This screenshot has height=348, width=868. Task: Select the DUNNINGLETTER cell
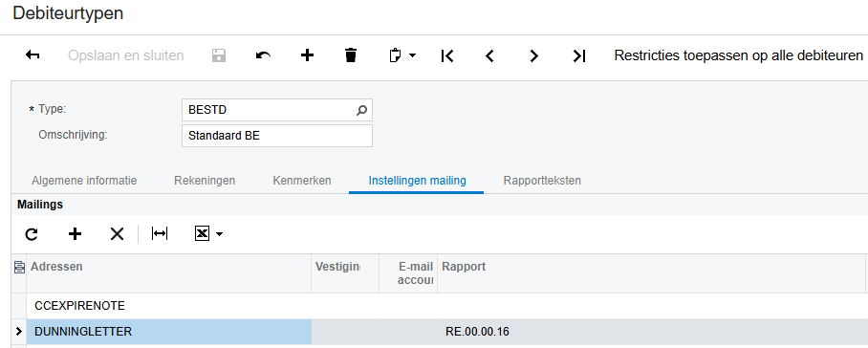pyautogui.click(x=169, y=332)
